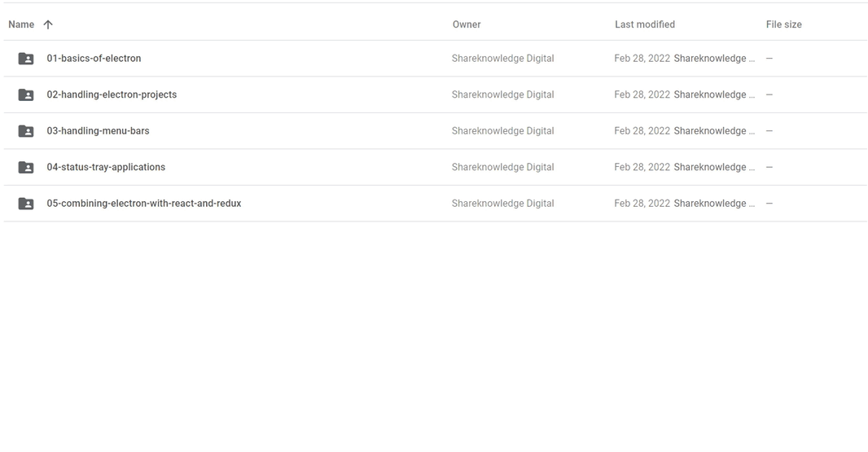Click the shared folder icon for 03-handling-menu-bars
This screenshot has width=868, height=452.
[x=26, y=131]
